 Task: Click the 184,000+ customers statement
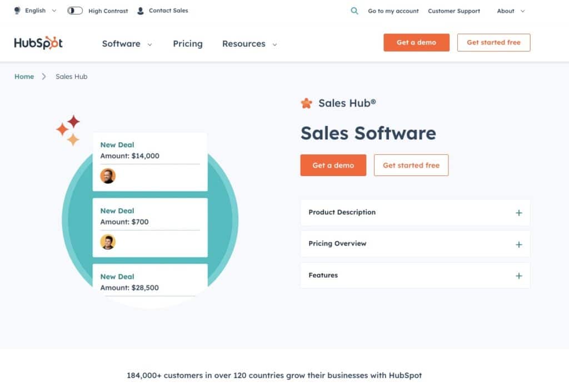click(274, 376)
